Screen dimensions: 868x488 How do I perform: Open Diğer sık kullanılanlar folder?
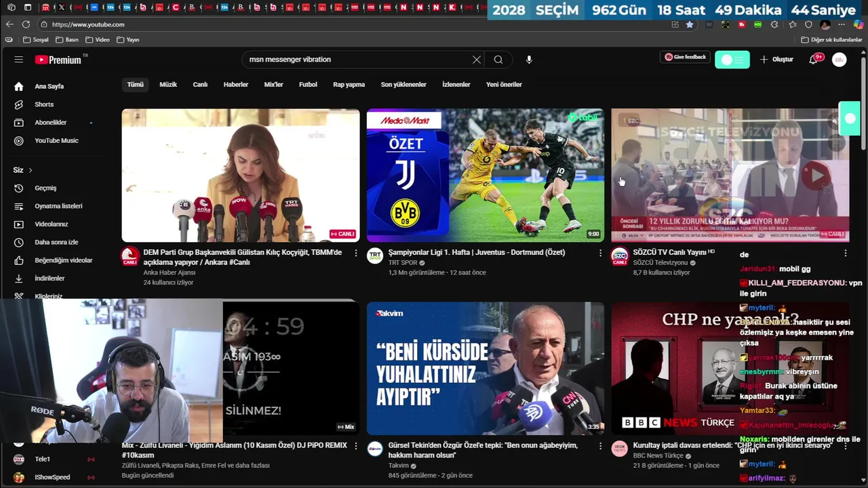coord(831,40)
